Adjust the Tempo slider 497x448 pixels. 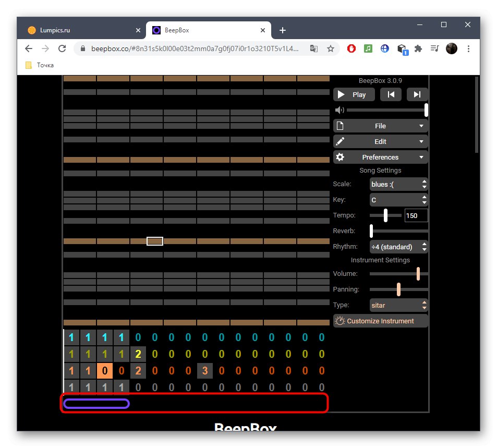pyautogui.click(x=385, y=215)
